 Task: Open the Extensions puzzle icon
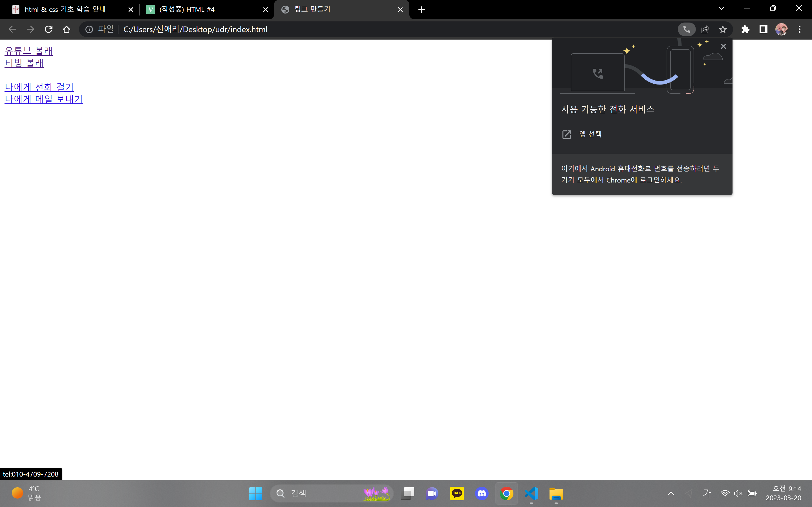(745, 29)
